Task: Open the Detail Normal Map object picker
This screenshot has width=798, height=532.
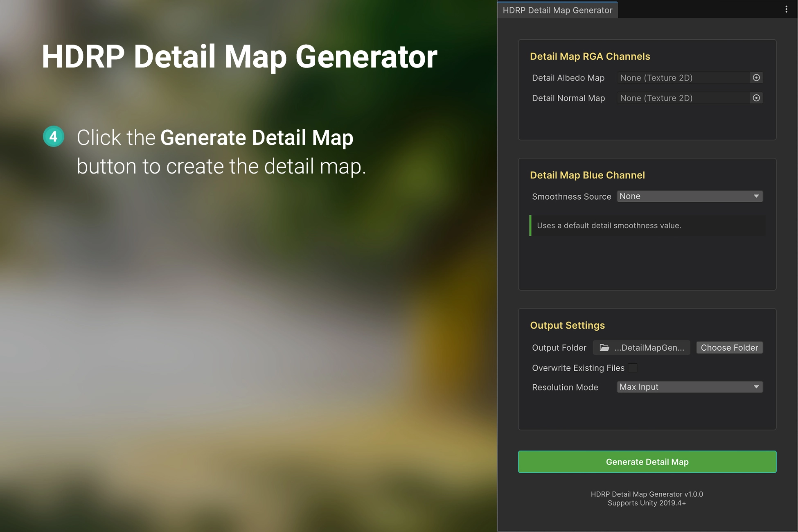Action: click(x=756, y=98)
